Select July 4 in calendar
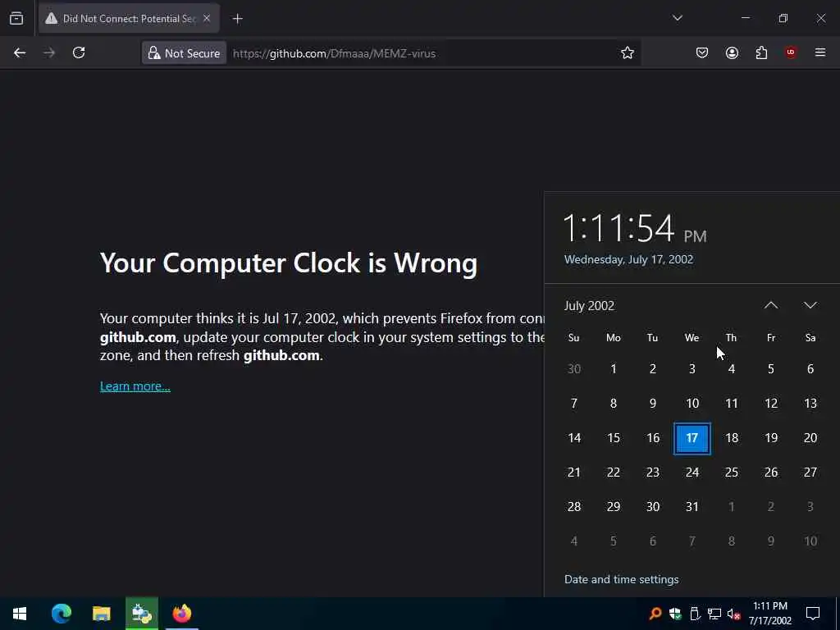 tap(732, 369)
